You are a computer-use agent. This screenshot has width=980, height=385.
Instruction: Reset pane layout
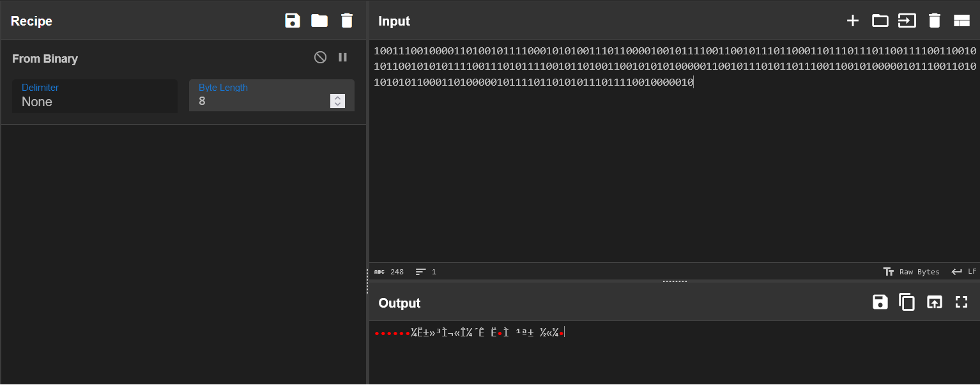tap(961, 20)
